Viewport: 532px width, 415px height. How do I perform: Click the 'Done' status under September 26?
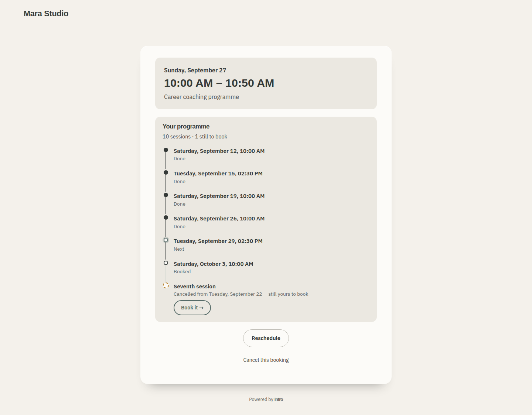[180, 227]
